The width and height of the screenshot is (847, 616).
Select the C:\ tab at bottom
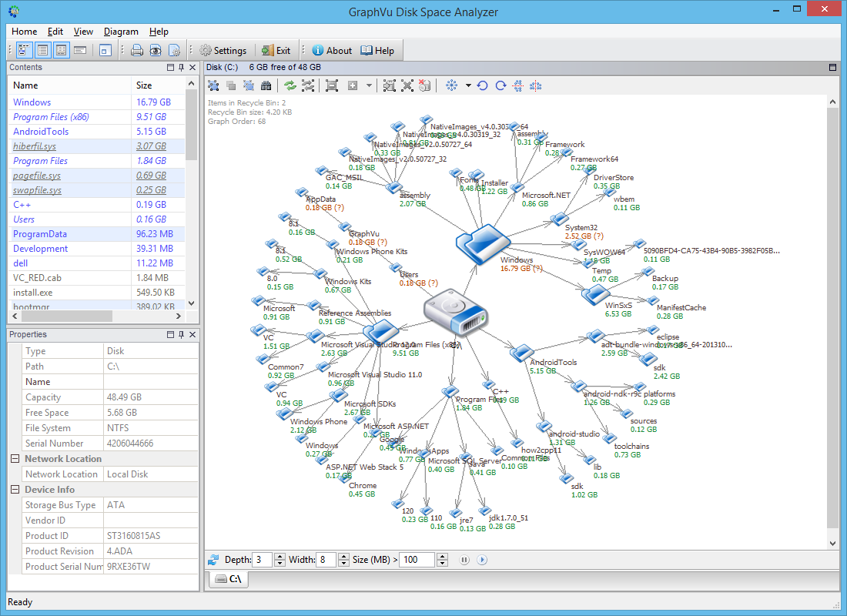point(230,579)
